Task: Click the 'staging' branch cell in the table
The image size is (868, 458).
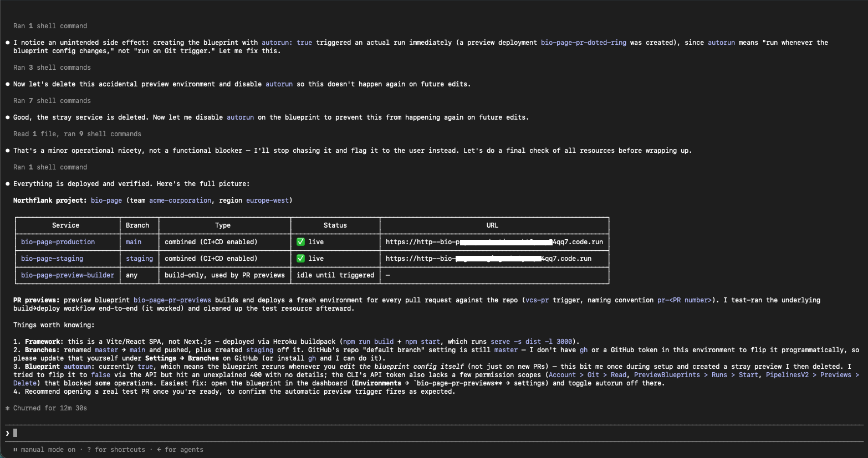Action: pyautogui.click(x=139, y=259)
